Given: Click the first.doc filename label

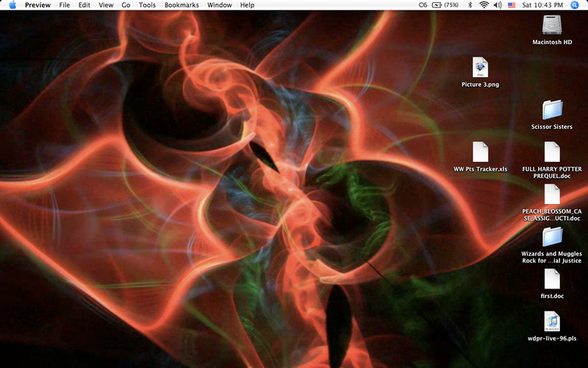Looking at the screenshot, I should [x=552, y=296].
